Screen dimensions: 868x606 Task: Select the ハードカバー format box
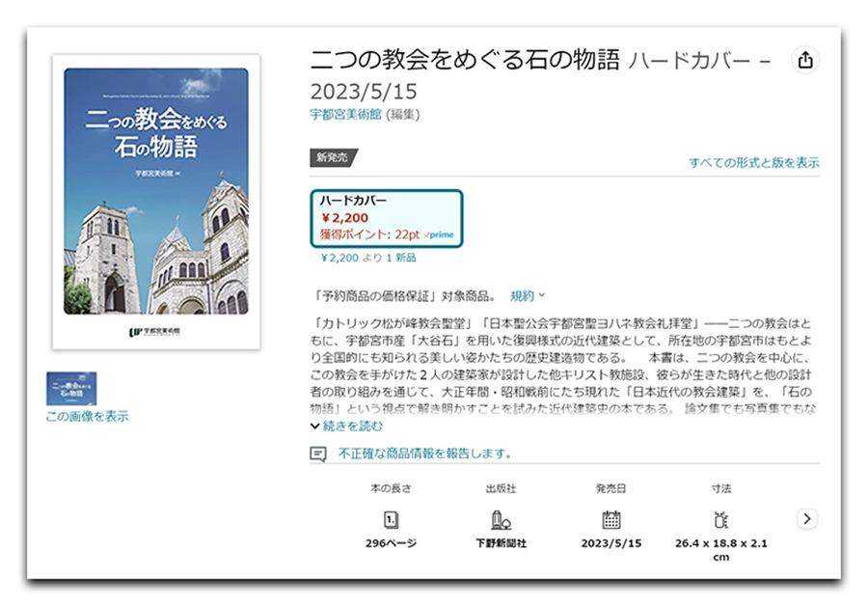[x=387, y=218]
